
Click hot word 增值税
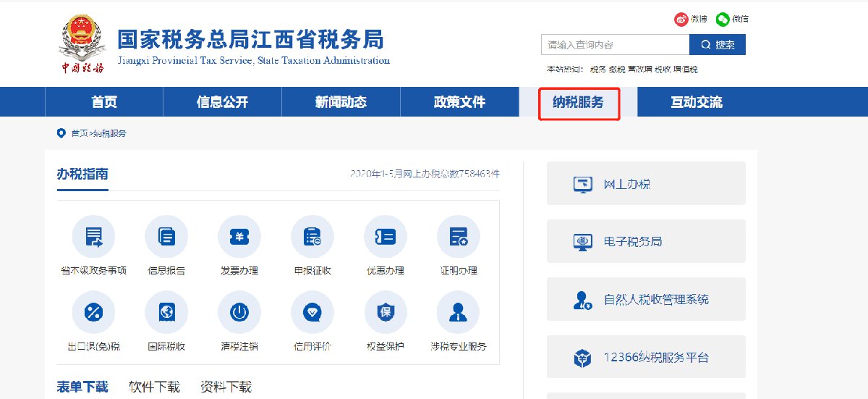[x=686, y=70]
